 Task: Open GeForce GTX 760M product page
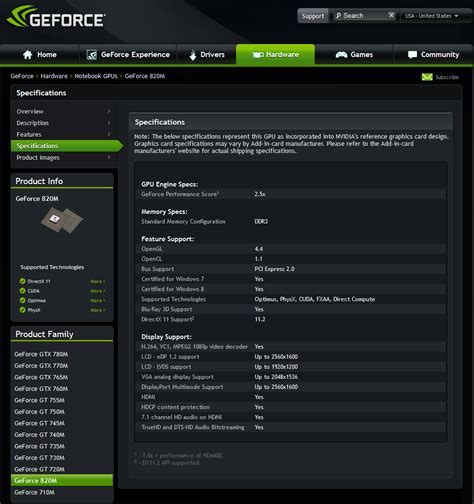coord(41,389)
